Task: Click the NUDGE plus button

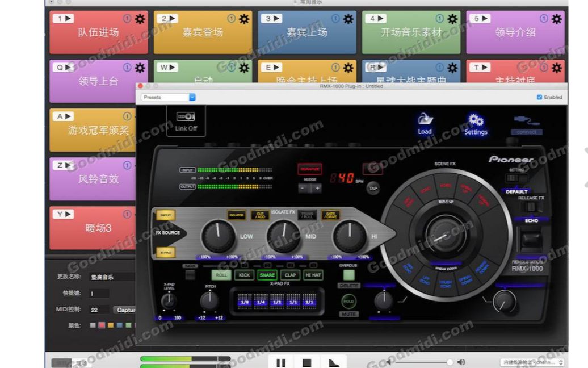Action: click(x=317, y=189)
